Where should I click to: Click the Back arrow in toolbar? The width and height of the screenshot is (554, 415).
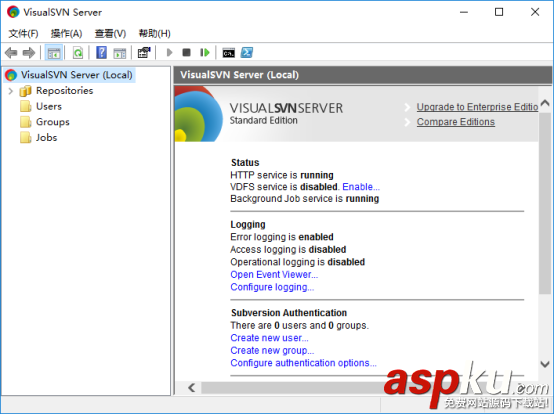point(11,53)
